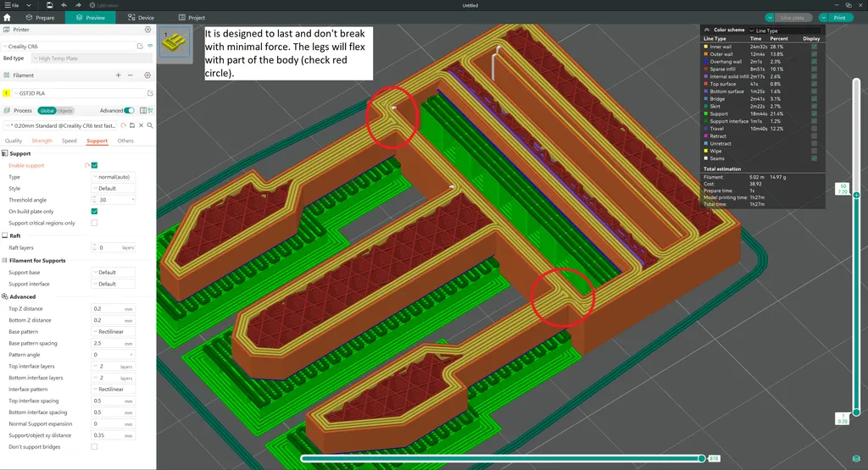
Task: Hide Support lines in display
Action: (x=814, y=114)
